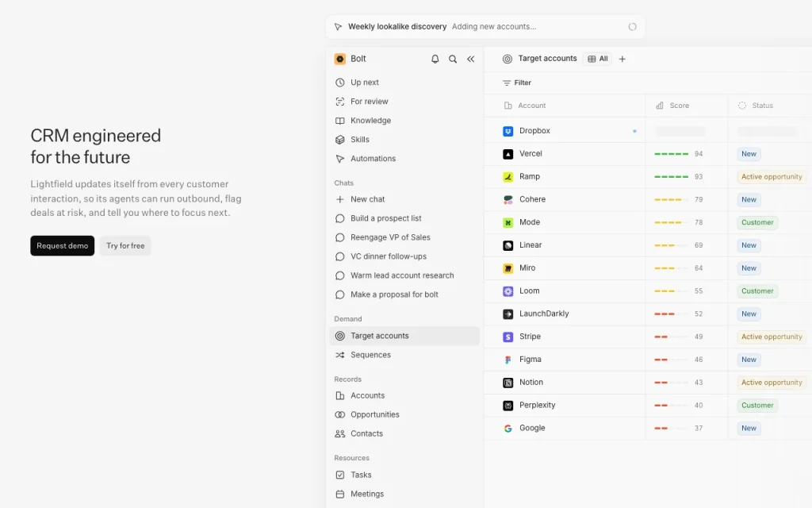Screen dimensions: 812x508
Task: Click the Request demo button
Action: coord(62,246)
